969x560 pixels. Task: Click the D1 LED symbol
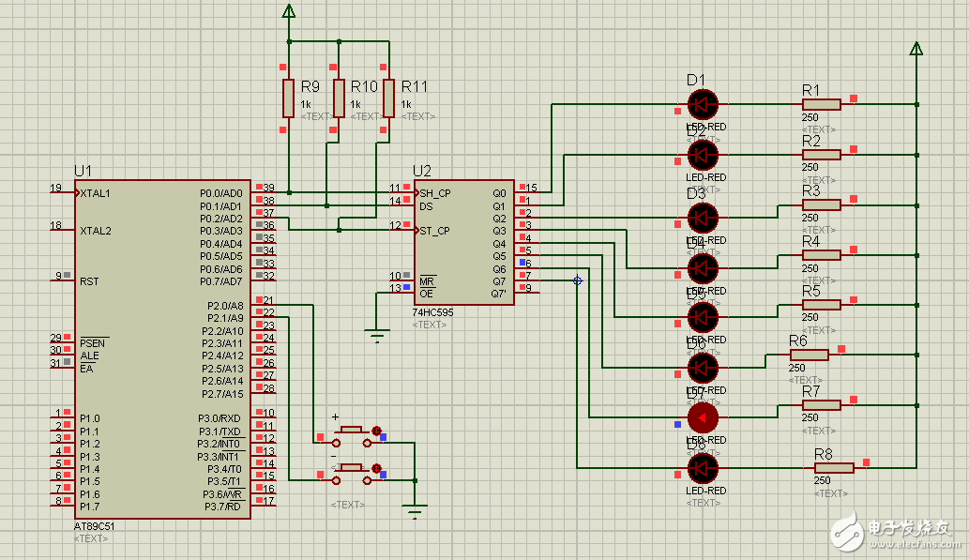click(703, 103)
